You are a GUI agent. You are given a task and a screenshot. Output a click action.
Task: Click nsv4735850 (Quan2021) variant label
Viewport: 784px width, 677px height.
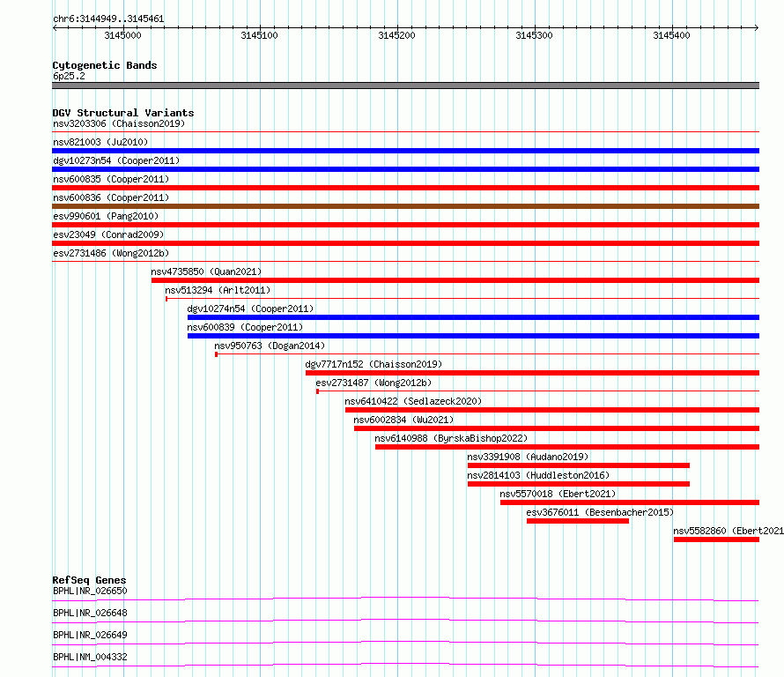pos(206,272)
